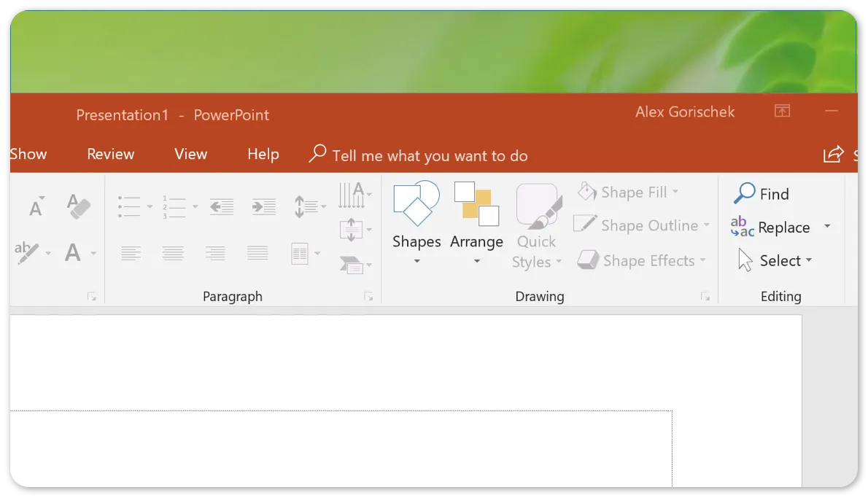Open the Replace dropdown arrow
868x498 pixels.
click(x=826, y=227)
